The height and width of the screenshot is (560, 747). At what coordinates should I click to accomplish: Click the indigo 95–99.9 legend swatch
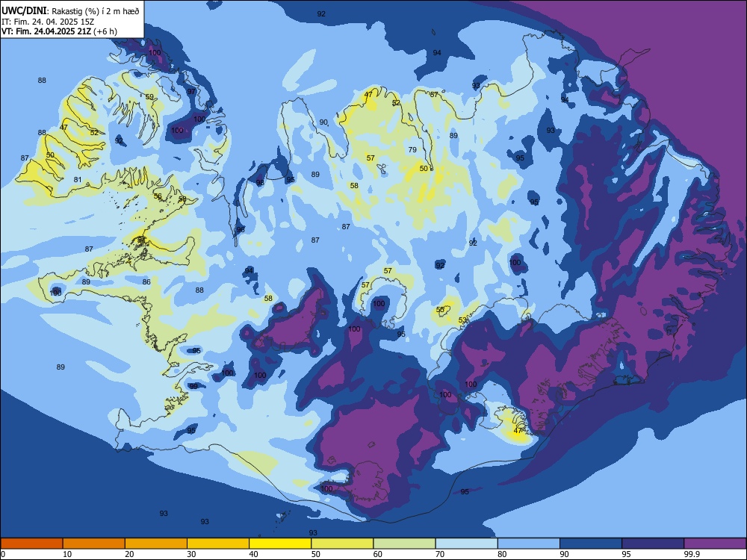coord(653,544)
